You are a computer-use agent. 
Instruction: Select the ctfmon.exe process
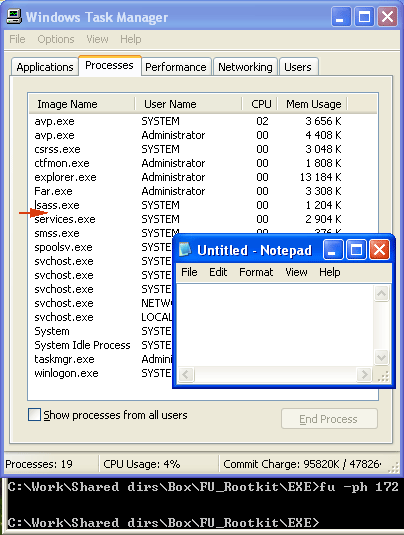(203, 163)
